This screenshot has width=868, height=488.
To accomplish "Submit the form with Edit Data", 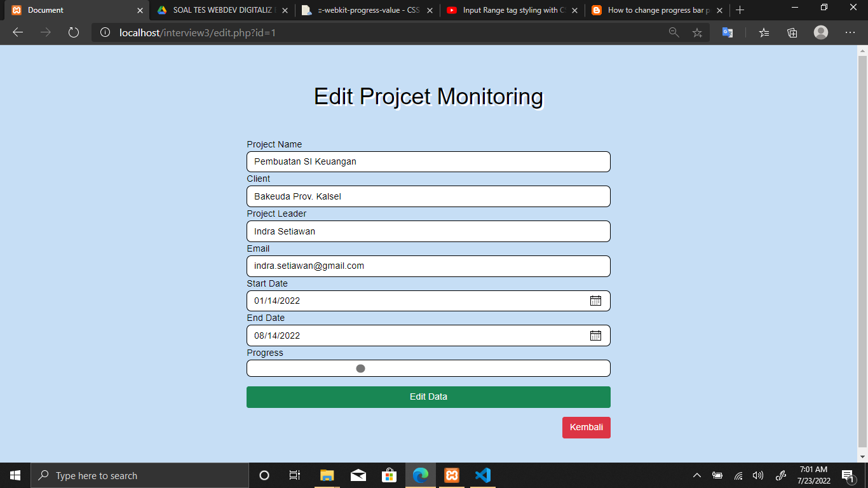I will (x=428, y=397).
